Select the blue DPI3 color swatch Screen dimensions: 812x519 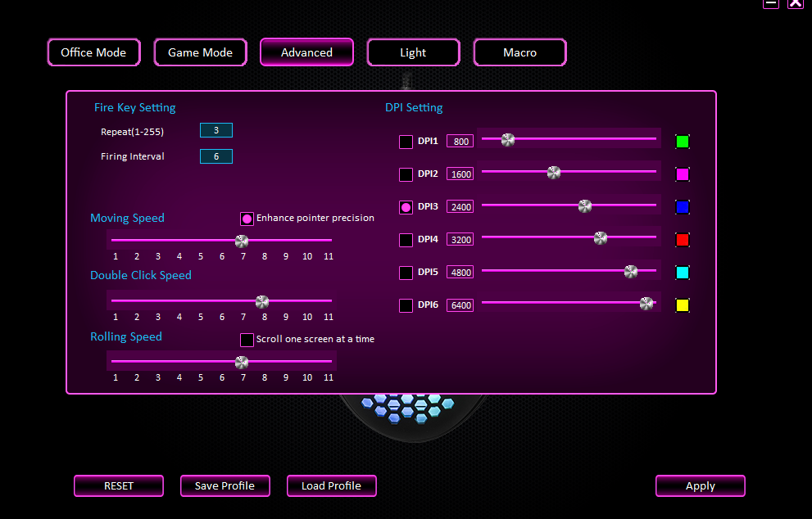(x=682, y=207)
